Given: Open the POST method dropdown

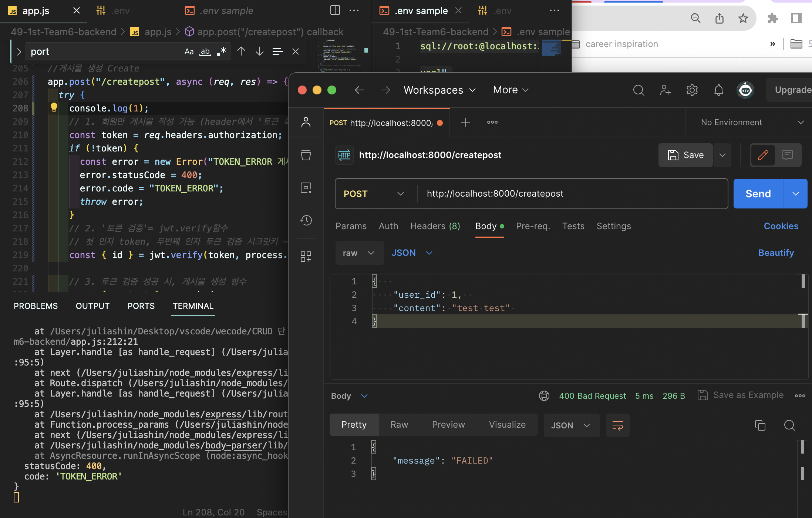Looking at the screenshot, I should [x=374, y=194].
